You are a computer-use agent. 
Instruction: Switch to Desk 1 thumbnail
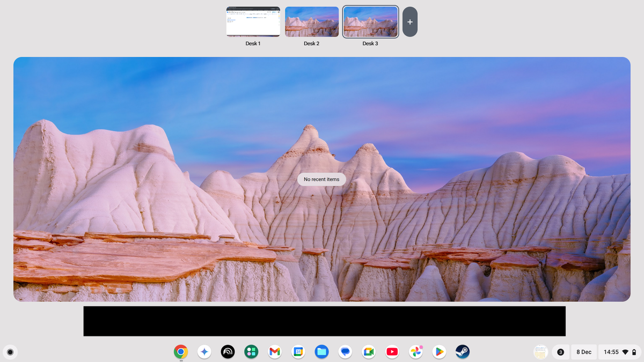coord(253,21)
